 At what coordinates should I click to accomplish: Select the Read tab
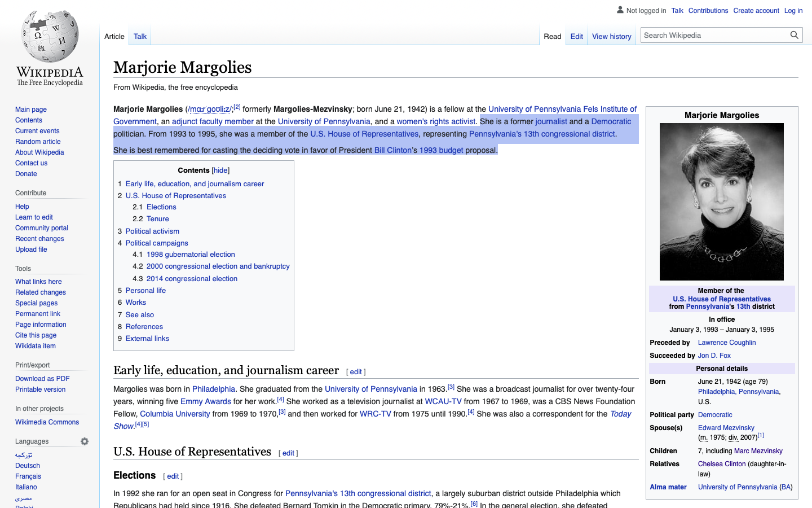coord(553,37)
